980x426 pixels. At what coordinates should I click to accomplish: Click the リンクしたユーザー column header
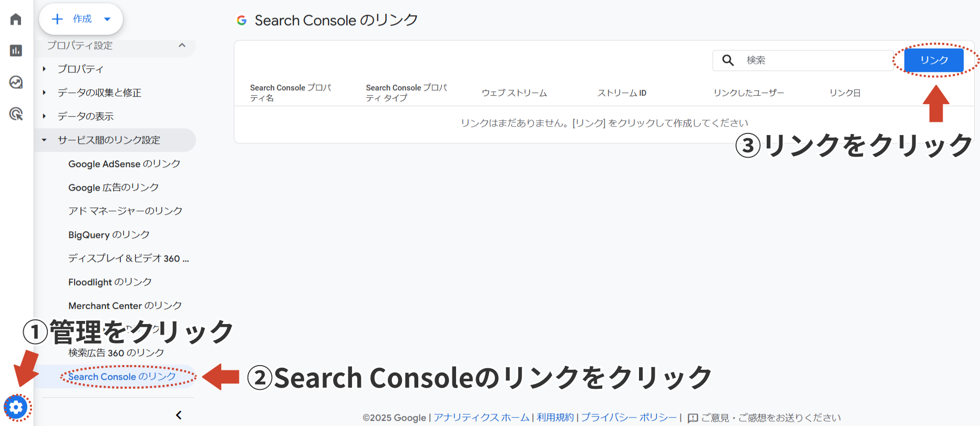point(749,93)
